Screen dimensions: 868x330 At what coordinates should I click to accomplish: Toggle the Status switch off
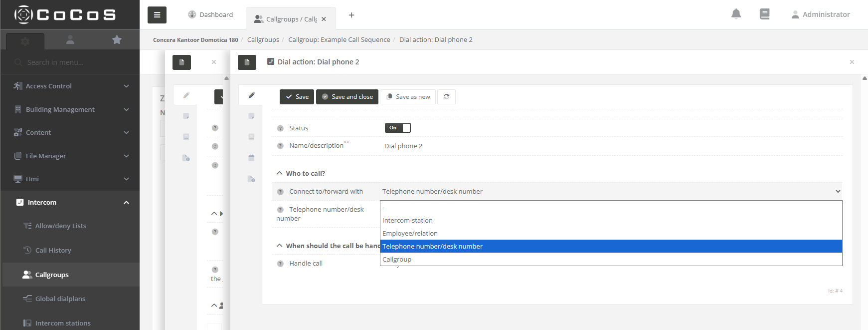[x=397, y=128]
